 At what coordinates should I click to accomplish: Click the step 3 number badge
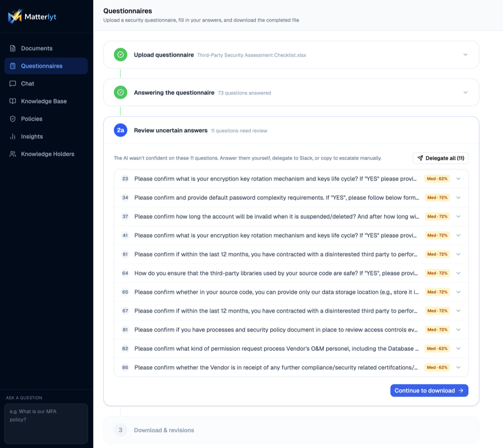point(121,430)
